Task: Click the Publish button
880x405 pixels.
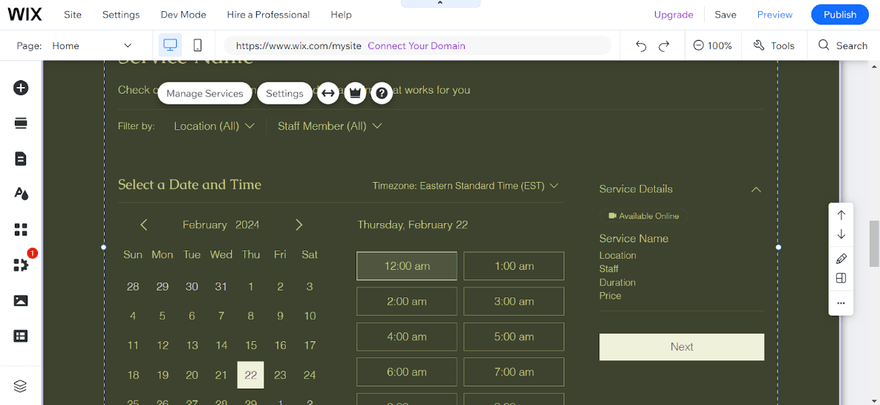Action: [840, 15]
